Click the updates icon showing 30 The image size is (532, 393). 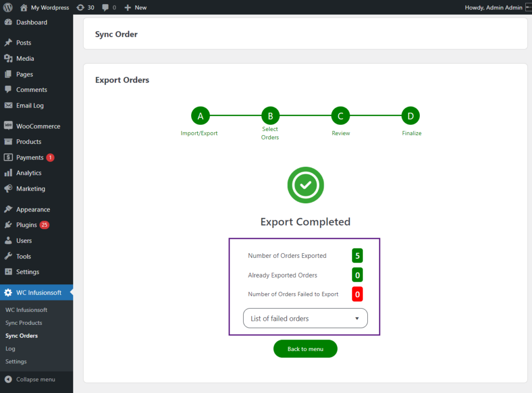[80, 7]
